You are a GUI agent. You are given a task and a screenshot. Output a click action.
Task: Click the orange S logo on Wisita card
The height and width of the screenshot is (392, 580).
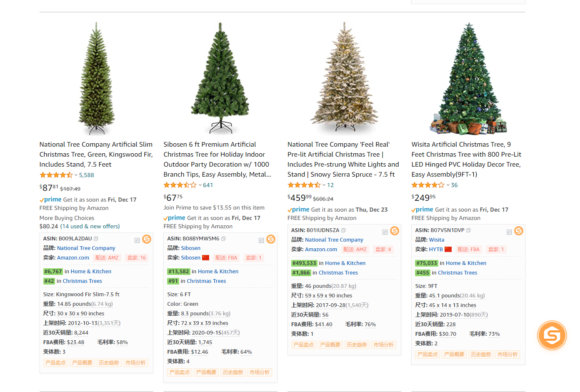click(519, 231)
